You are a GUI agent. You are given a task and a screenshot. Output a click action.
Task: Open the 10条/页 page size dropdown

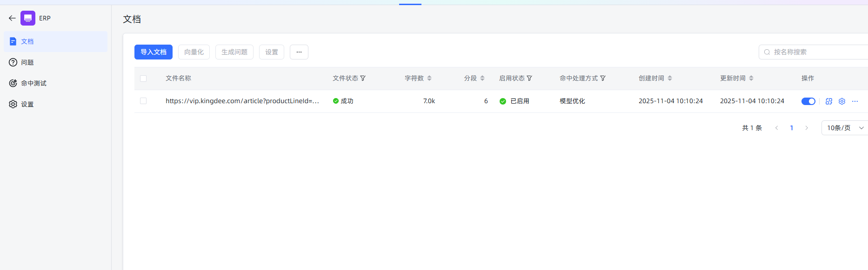(844, 128)
